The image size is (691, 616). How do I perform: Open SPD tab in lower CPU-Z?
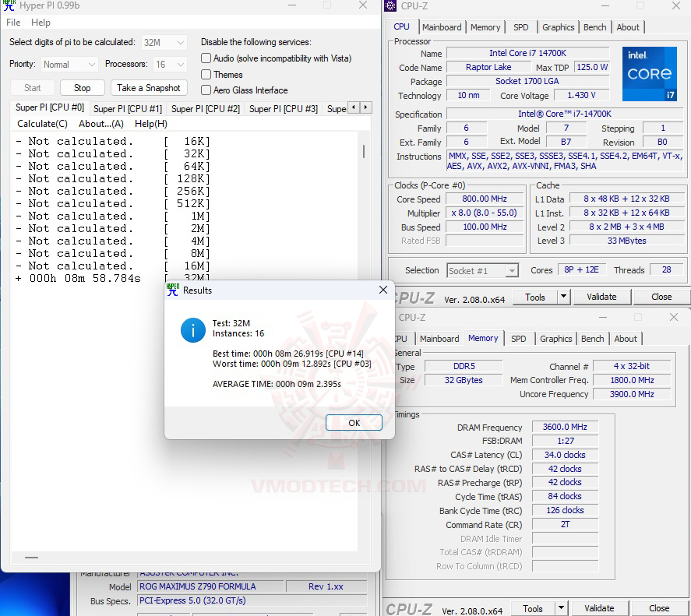point(518,339)
